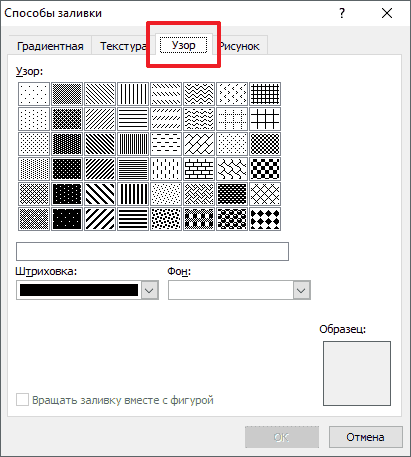Switch to the Текстура tab
This screenshot has height=457, width=411.
click(x=123, y=46)
